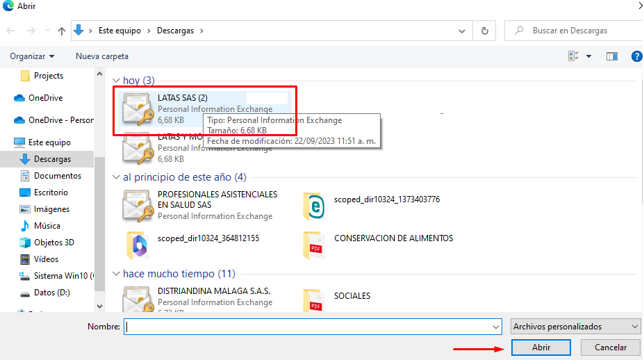
Task: Select PROFESIONALES ASISTENCIALES EN SALUD SAS file
Action: coord(217,199)
